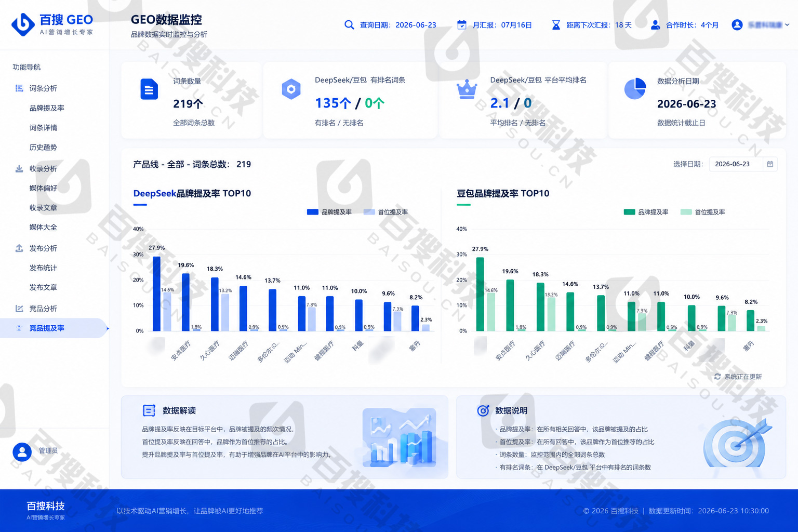Click 合作时长: 4个月 text
This screenshot has height=532, width=798.
click(x=693, y=25)
